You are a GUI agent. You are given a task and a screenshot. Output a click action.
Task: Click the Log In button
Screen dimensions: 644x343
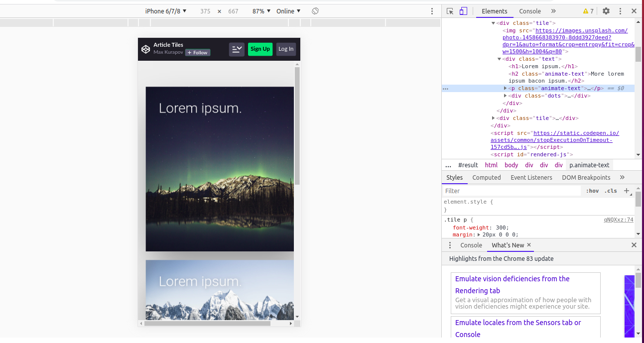click(286, 49)
